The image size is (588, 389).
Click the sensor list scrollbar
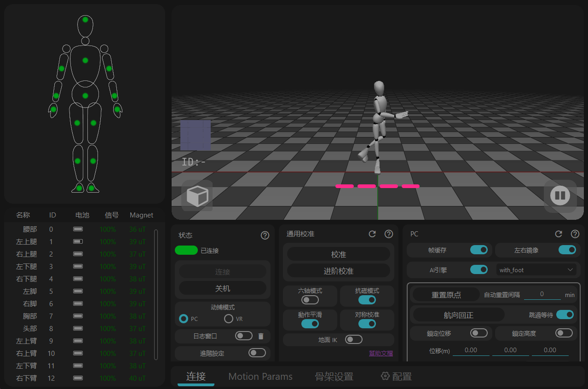point(156,294)
